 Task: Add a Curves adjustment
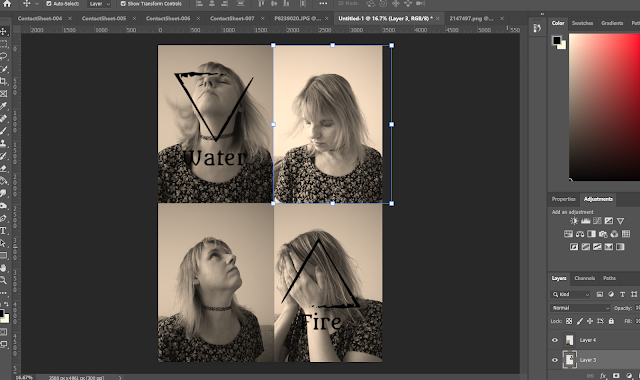(597, 221)
